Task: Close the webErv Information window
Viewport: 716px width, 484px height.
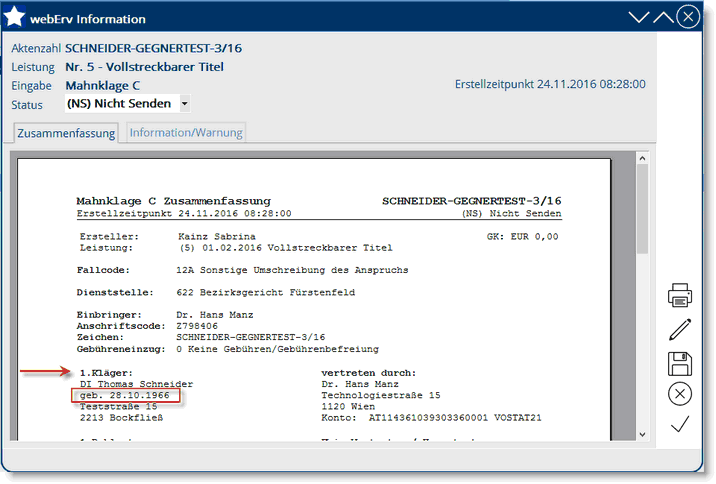Action: pyautogui.click(x=688, y=17)
